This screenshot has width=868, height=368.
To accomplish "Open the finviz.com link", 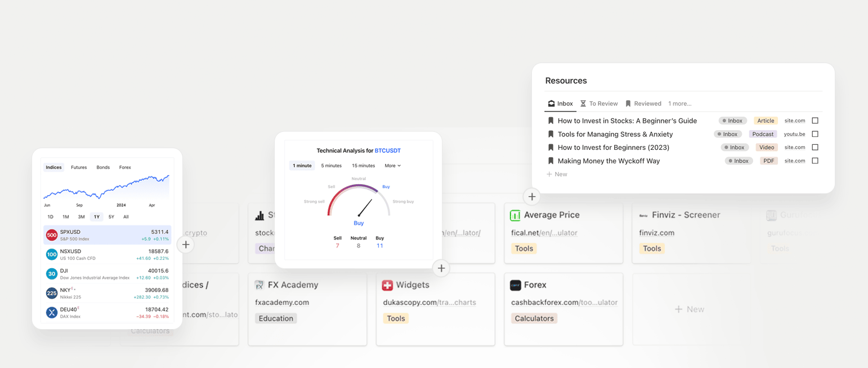I will 657,231.
